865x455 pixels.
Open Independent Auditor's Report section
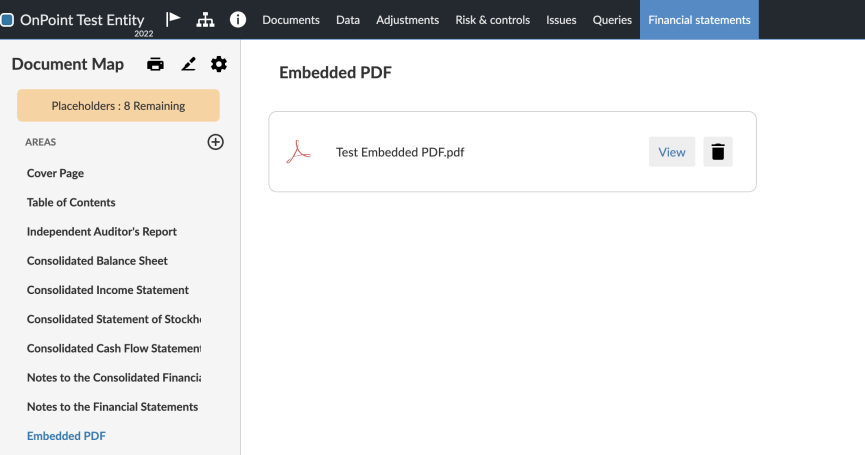pos(102,232)
